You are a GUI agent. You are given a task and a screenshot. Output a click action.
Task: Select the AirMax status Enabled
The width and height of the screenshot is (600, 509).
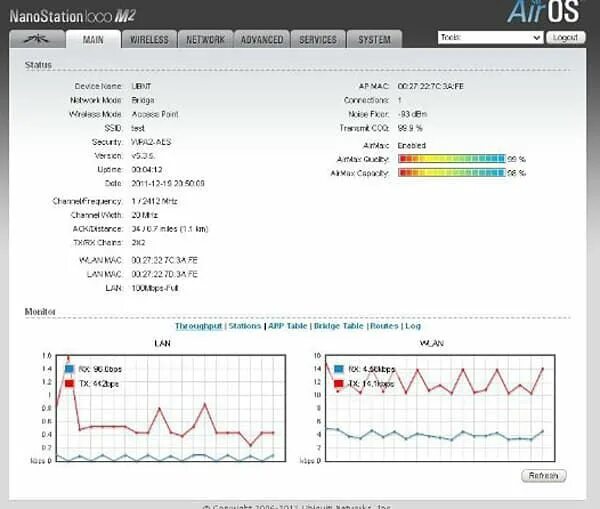pyautogui.click(x=412, y=145)
